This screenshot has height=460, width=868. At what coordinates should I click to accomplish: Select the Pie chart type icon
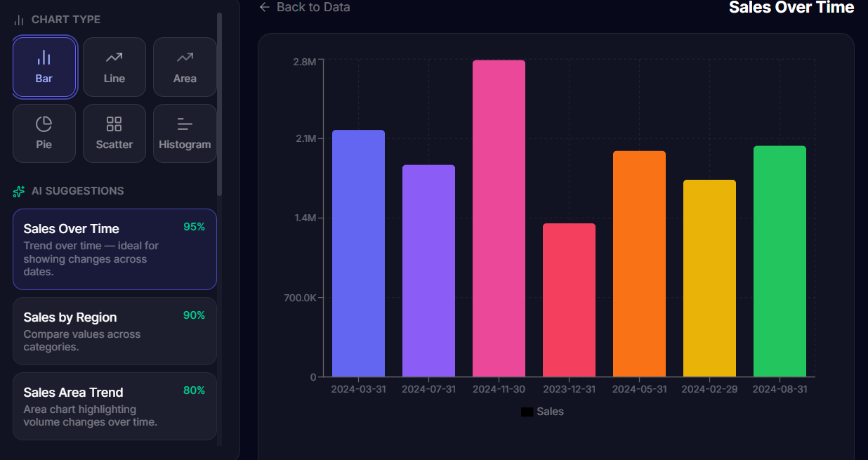[44, 133]
